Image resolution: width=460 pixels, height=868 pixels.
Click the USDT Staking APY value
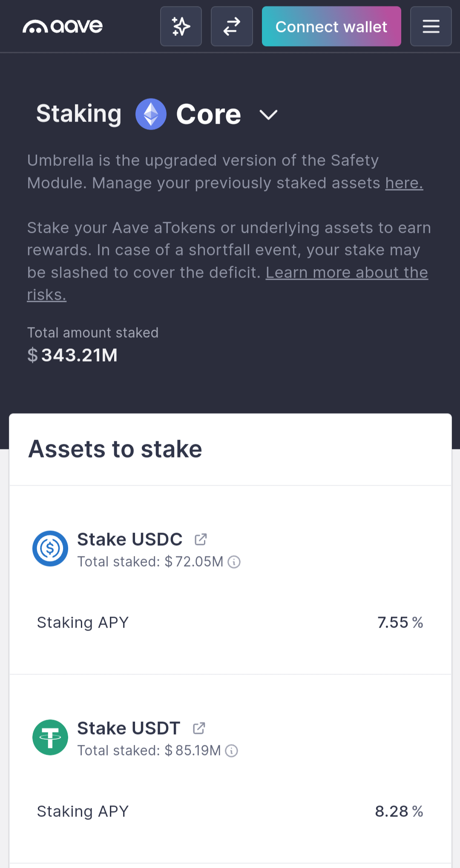[x=399, y=811]
